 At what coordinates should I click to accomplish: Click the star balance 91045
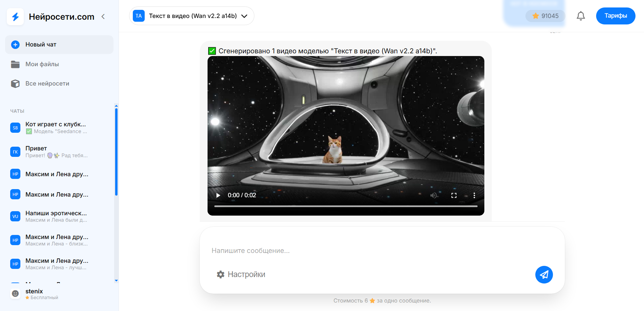pos(545,16)
